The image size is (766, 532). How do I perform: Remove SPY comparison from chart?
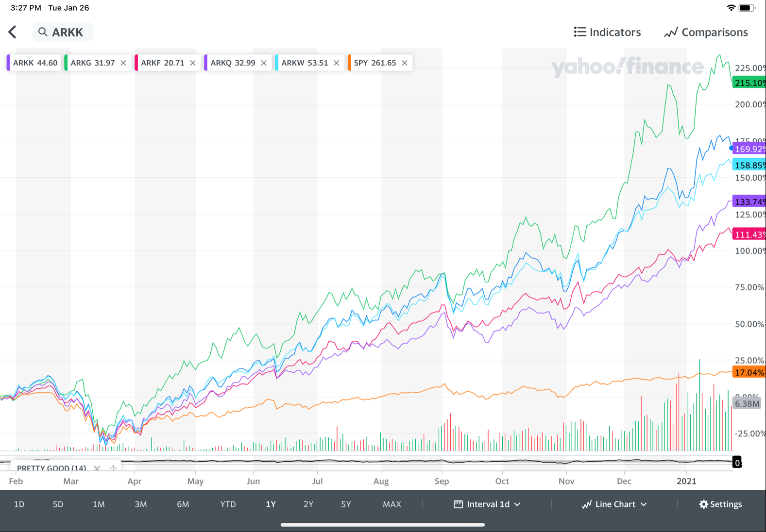[x=405, y=63]
